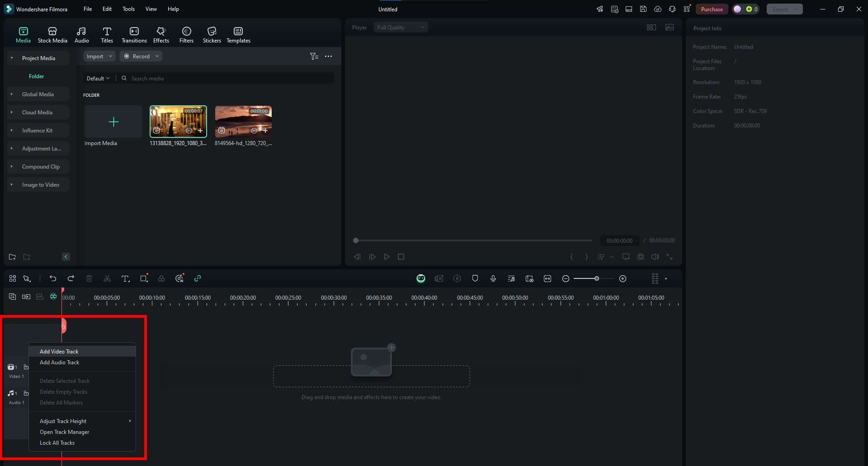
Task: Toggle lock on Audio 1 track
Action: click(x=26, y=393)
